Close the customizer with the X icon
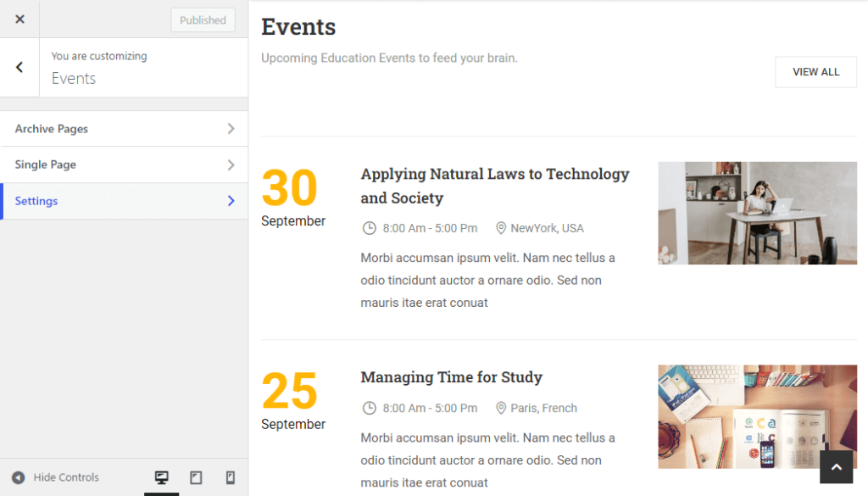868x496 pixels. (19, 19)
